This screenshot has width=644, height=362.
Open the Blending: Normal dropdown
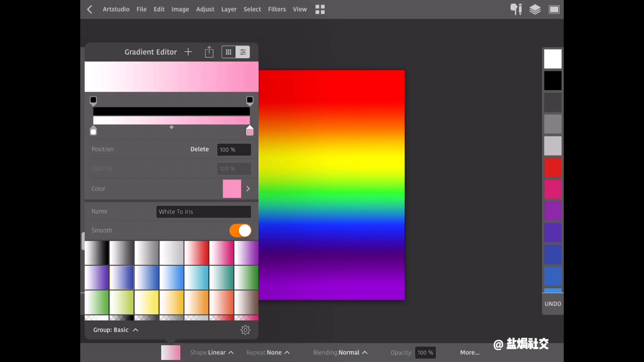(x=340, y=353)
